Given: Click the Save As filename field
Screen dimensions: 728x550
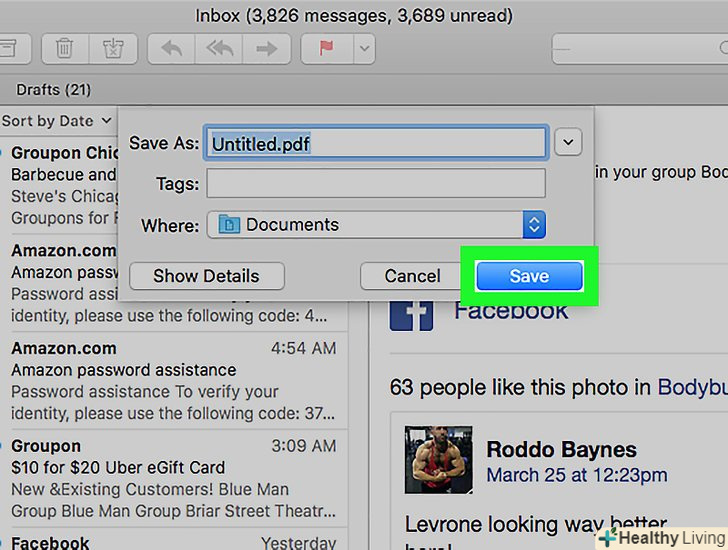Looking at the screenshot, I should 376,143.
